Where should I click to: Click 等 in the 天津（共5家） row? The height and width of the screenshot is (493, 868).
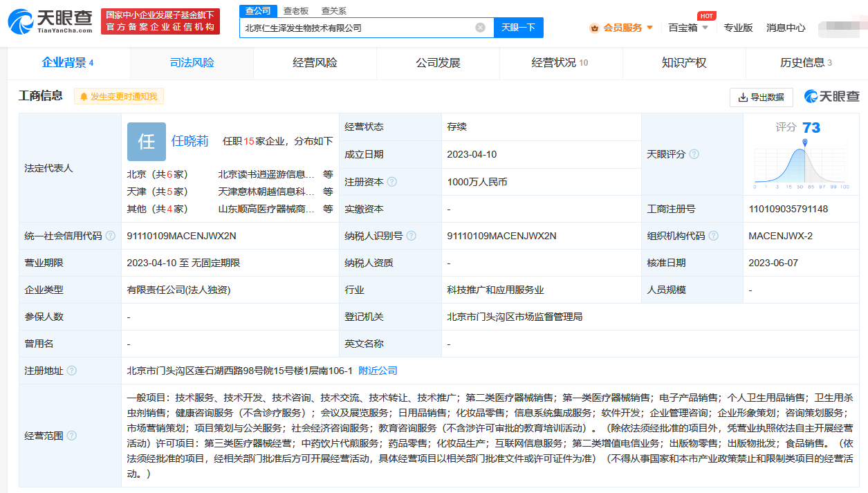[x=328, y=192]
